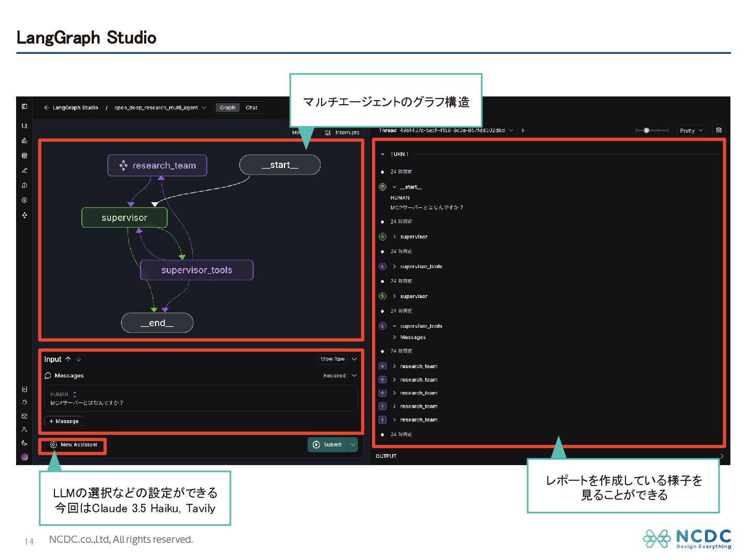Select the supervisor node in graph
Screen dimensions: 747x560
(x=125, y=218)
